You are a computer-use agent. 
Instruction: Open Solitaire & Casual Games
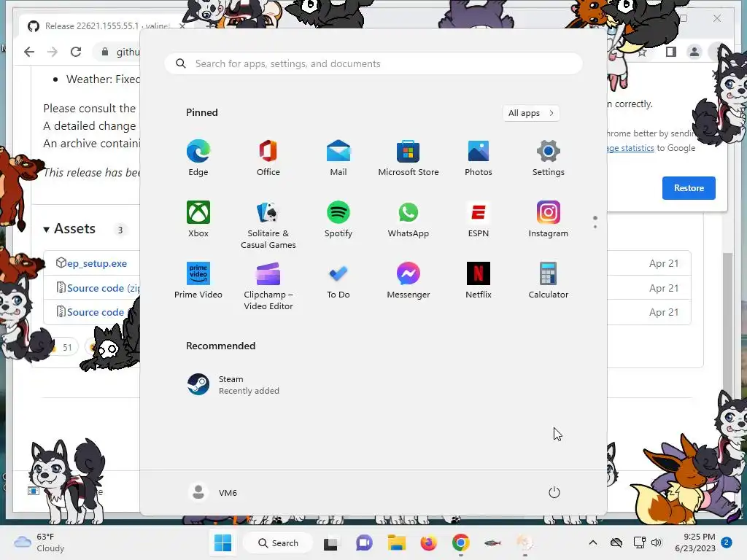coord(268,225)
